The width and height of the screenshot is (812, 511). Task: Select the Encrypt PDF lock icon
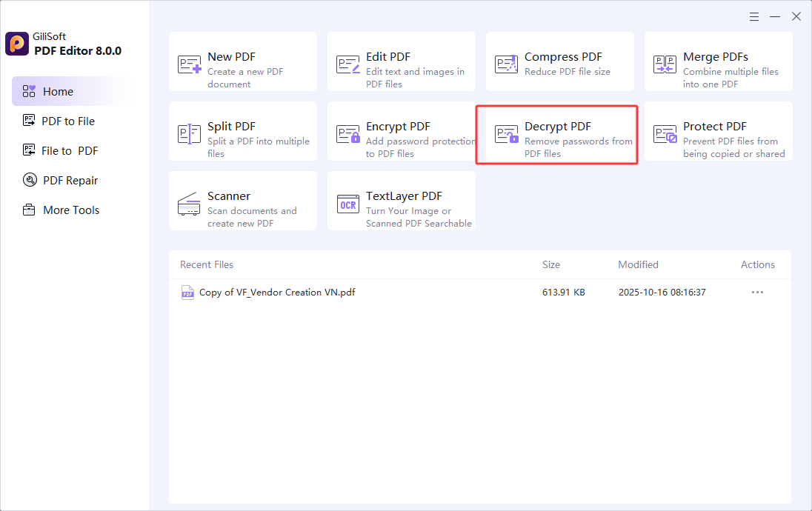[348, 134]
